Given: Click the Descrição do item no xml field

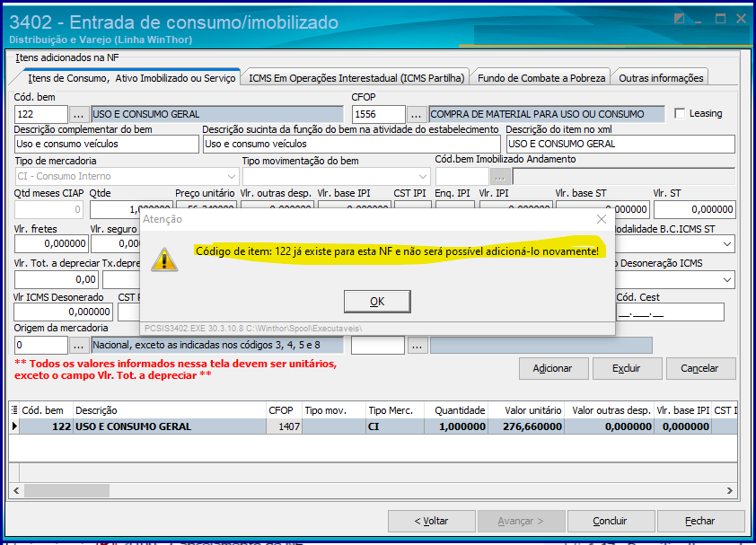Looking at the screenshot, I should (620, 145).
